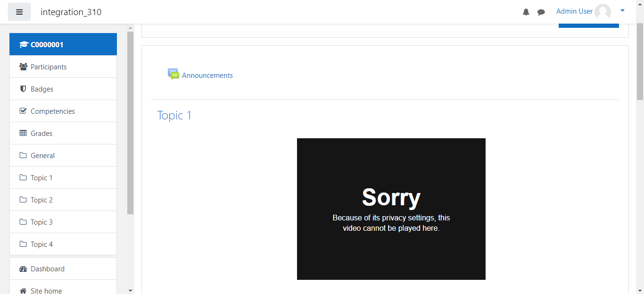Viewport: 644px width, 294px height.
Task: Click the partially visible blue button at top
Action: [589, 25]
